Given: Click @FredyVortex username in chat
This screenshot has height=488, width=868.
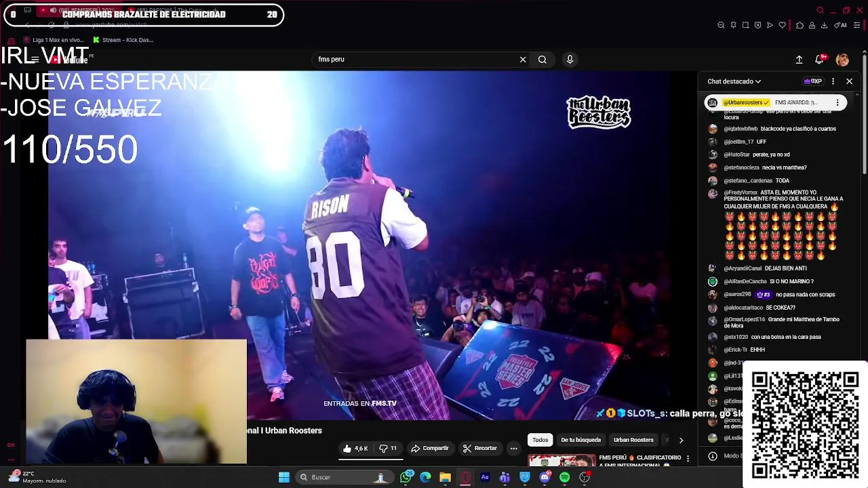Looking at the screenshot, I should click(741, 193).
